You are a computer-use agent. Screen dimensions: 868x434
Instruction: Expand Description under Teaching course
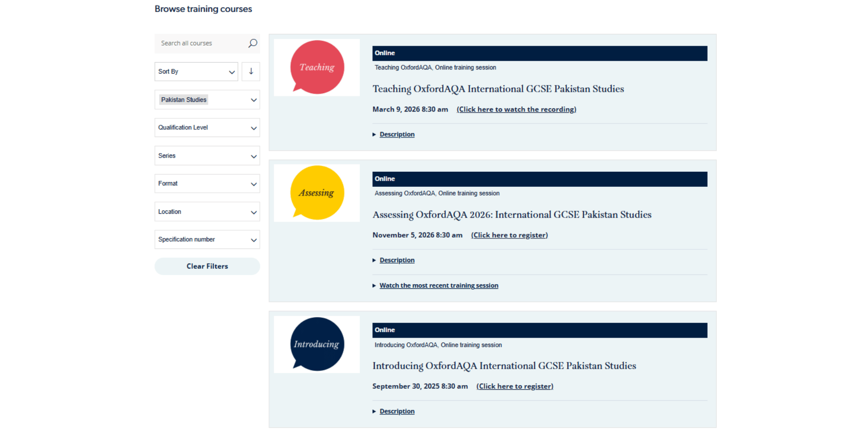click(x=397, y=134)
